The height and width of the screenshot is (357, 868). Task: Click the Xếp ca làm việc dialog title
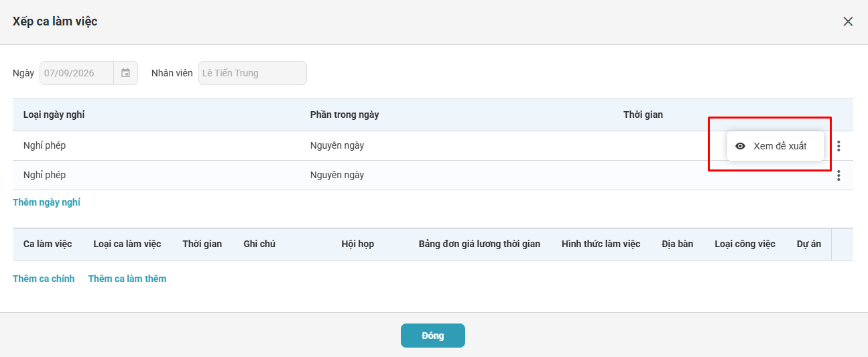[55, 21]
